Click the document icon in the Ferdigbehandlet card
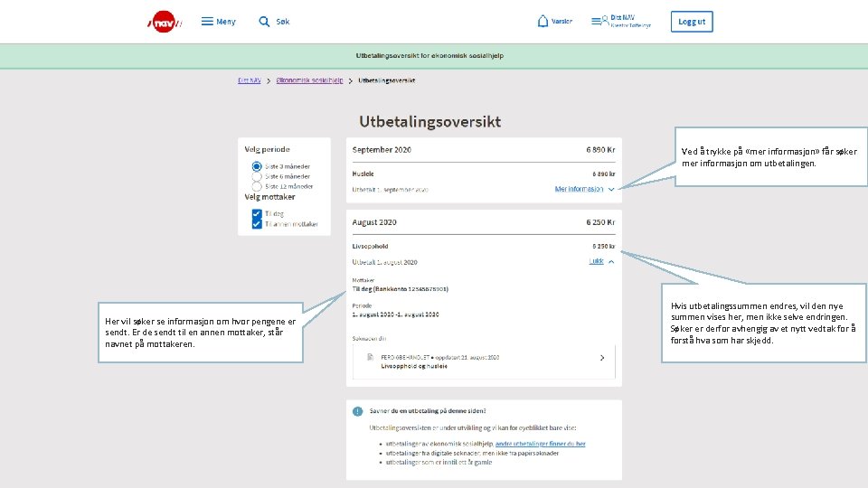 [x=371, y=358]
